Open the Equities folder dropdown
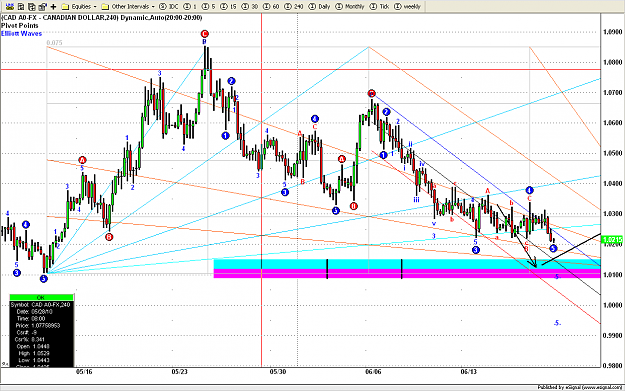This screenshot has height=391, width=625. coord(79,6)
